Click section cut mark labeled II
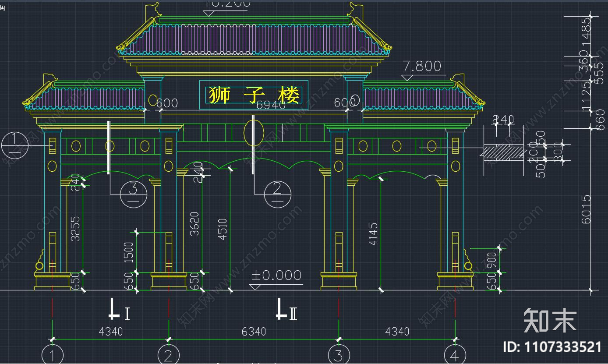The width and height of the screenshot is (608, 364). point(287,309)
